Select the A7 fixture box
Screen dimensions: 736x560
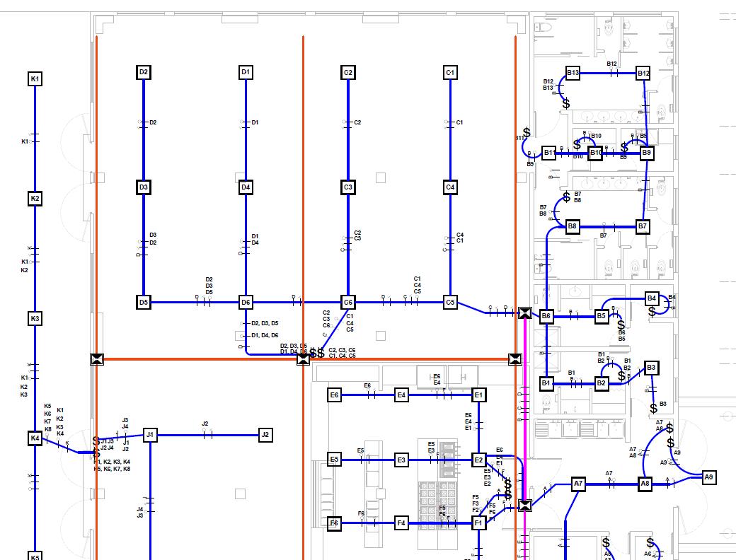(578, 484)
